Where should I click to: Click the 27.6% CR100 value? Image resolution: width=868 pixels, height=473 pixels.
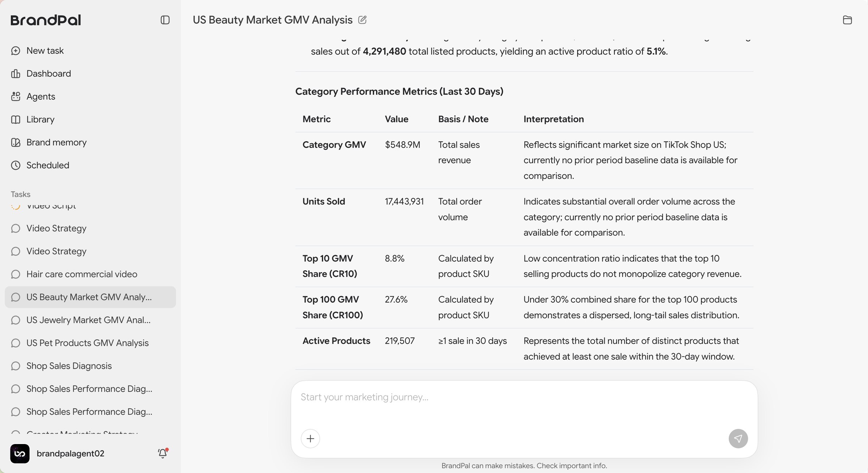[x=396, y=300]
